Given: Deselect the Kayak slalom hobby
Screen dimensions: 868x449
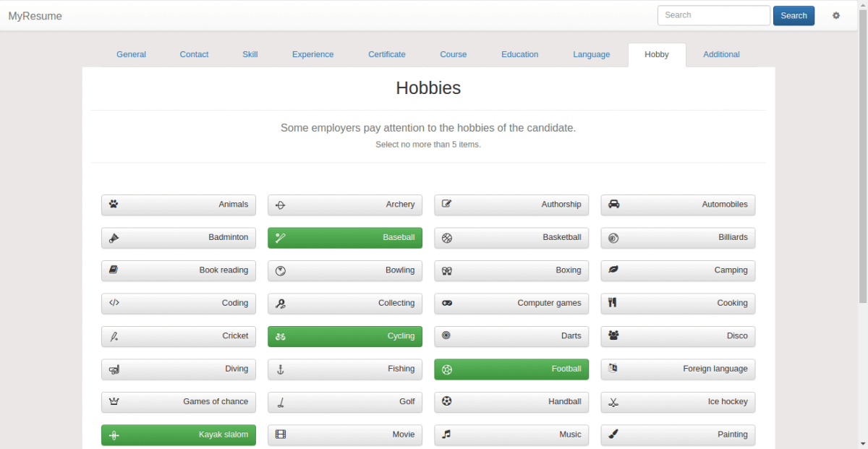Looking at the screenshot, I should [x=179, y=435].
